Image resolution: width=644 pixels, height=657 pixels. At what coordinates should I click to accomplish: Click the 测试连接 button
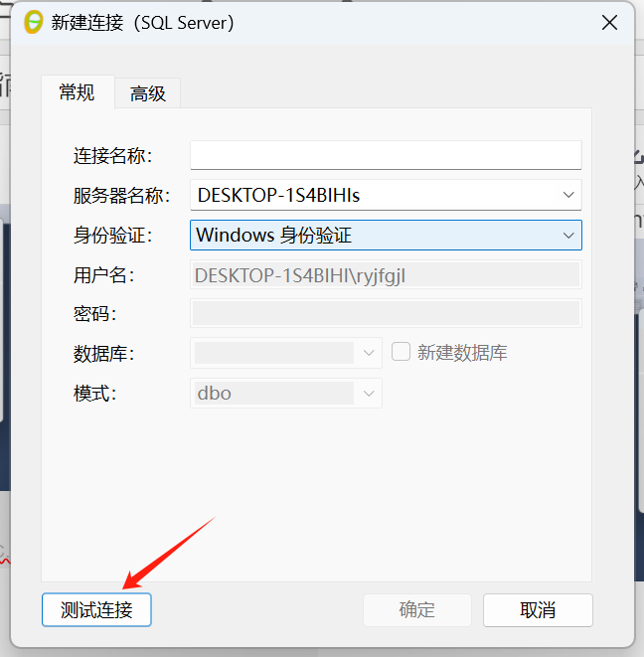pos(96,609)
